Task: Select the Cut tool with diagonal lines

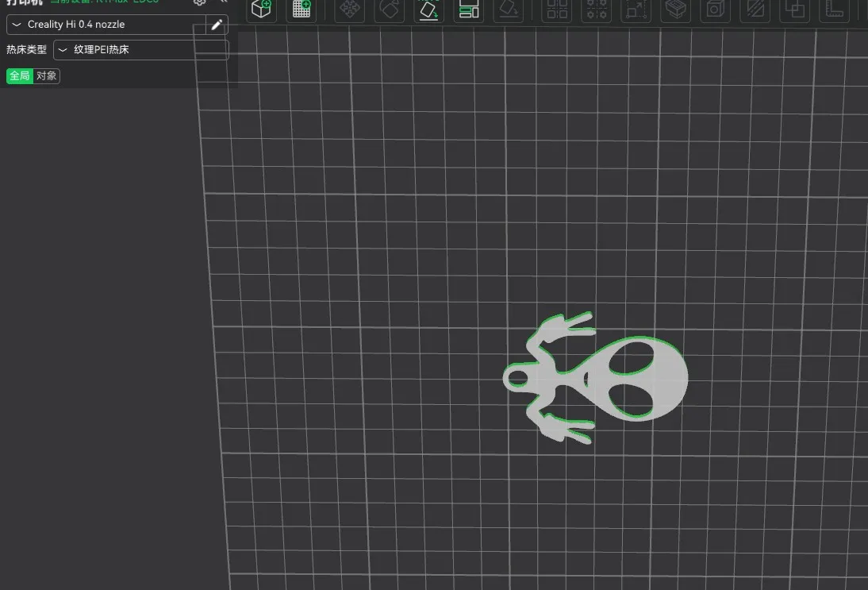Action: pyautogui.click(x=755, y=9)
